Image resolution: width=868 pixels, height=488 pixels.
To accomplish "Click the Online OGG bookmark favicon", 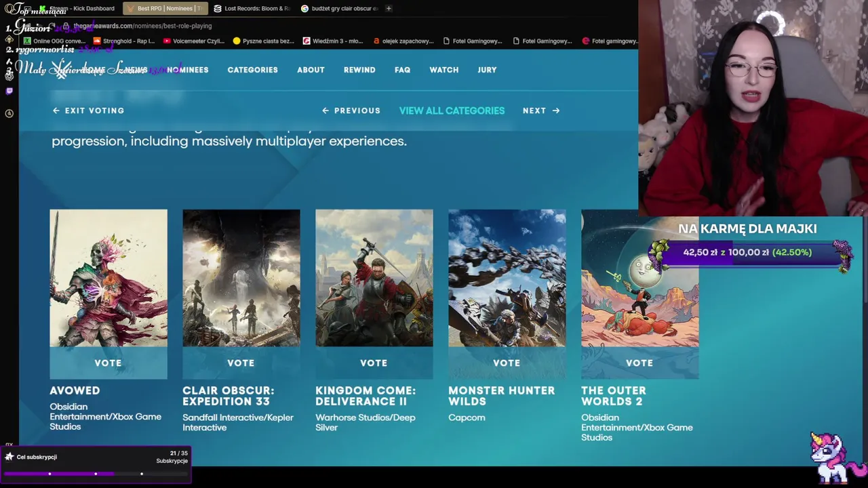I will [27, 41].
